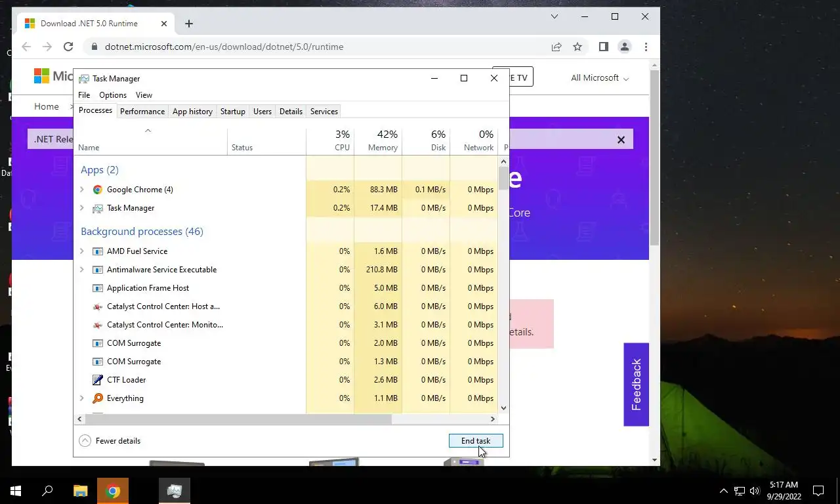Go back in Chrome browser
This screenshot has height=504, width=840.
[x=26, y=47]
